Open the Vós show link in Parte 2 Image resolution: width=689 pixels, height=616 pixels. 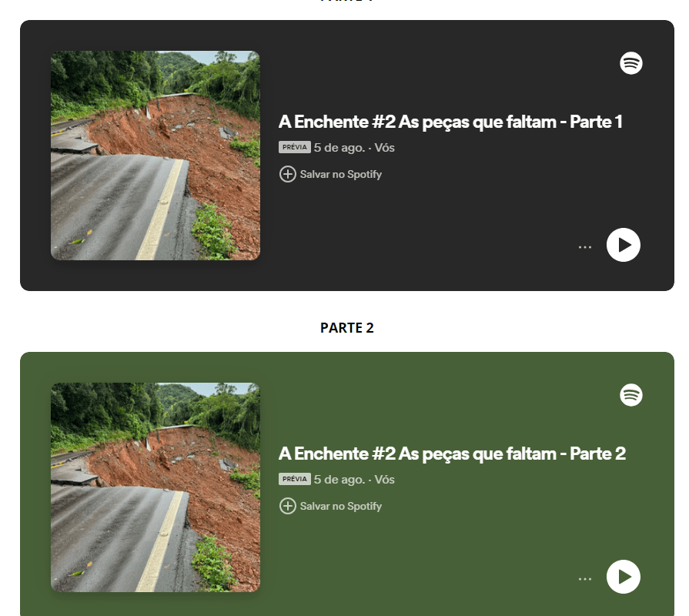pos(384,480)
